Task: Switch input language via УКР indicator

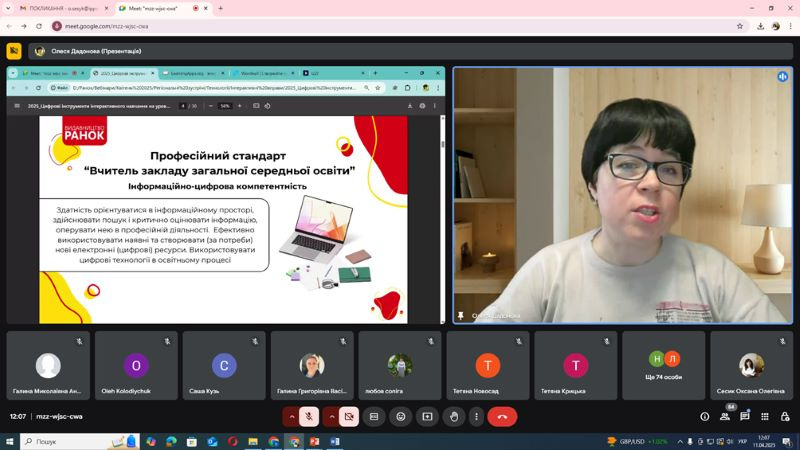Action: click(742, 441)
